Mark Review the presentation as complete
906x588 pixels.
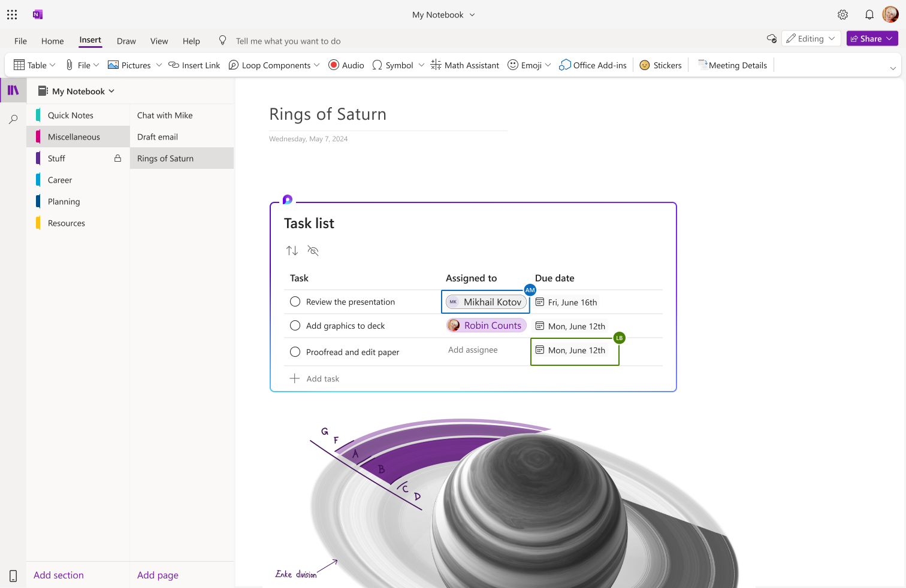click(295, 302)
